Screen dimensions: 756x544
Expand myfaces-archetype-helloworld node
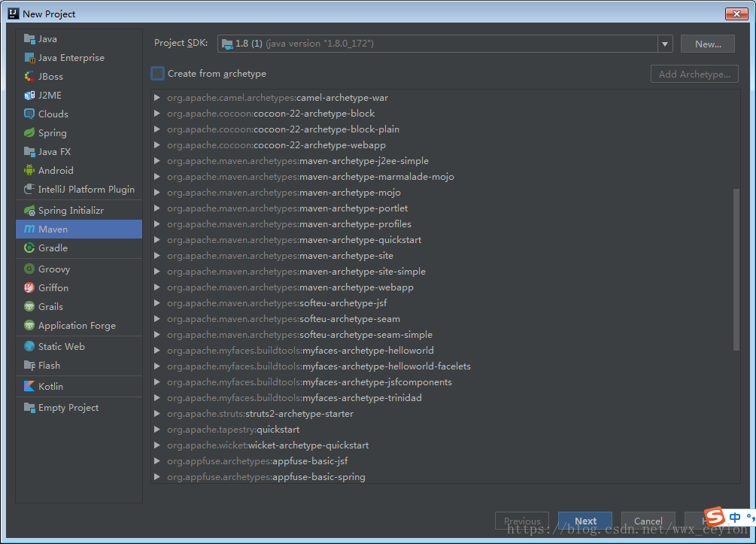[x=157, y=351]
